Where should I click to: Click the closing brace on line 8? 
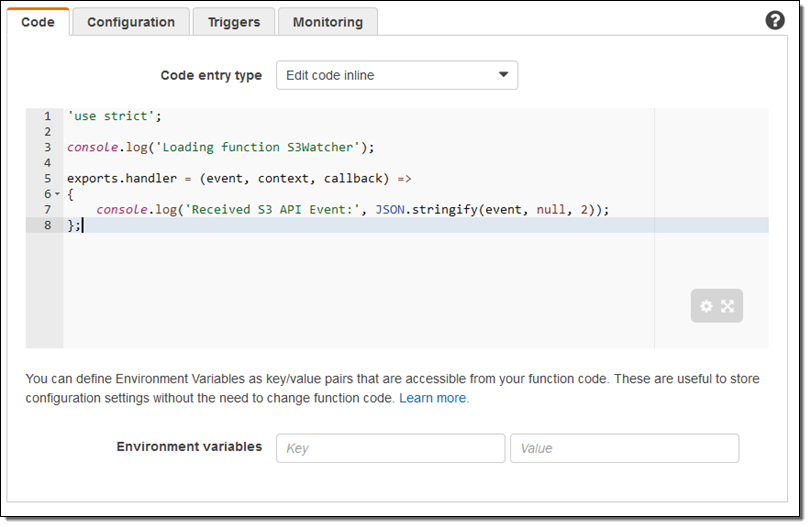coord(71,225)
